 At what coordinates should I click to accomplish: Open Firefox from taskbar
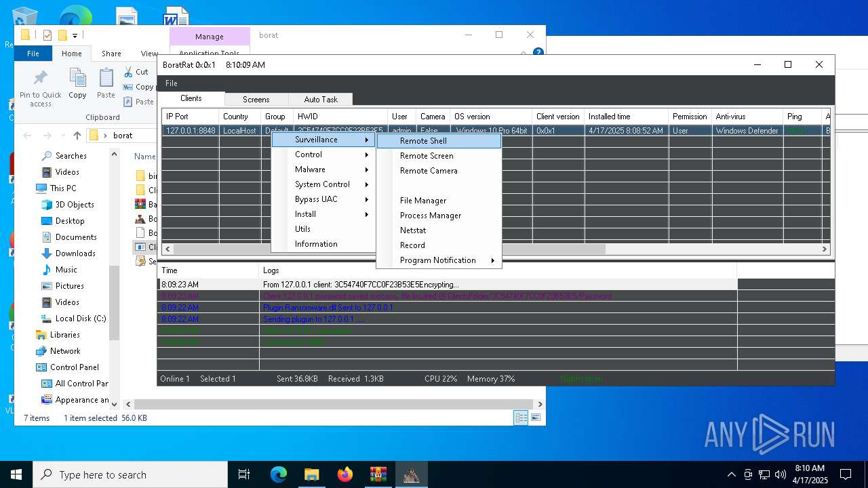click(344, 474)
